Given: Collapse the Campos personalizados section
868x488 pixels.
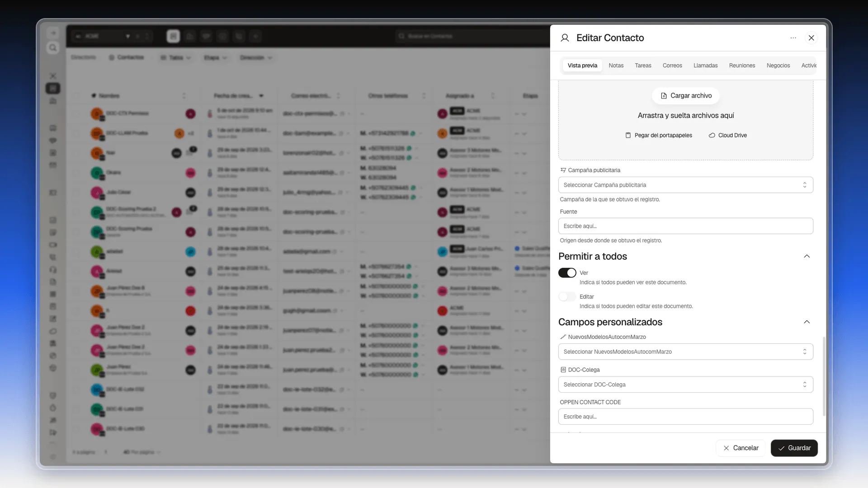Looking at the screenshot, I should (807, 322).
